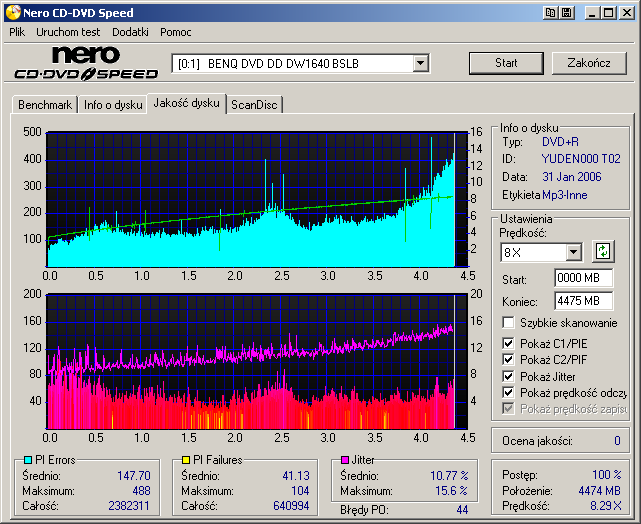Click PI Failures average 41.13

296,476
